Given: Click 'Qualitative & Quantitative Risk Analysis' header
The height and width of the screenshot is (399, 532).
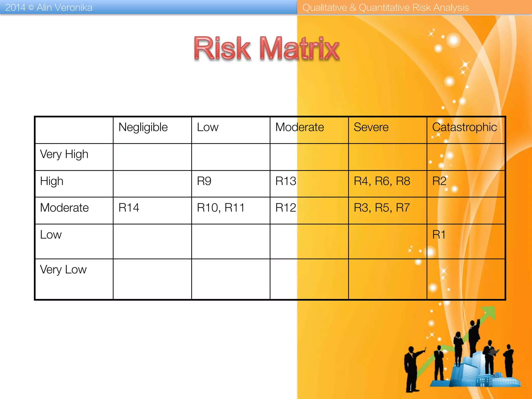Looking at the screenshot, I should tap(385, 8).
